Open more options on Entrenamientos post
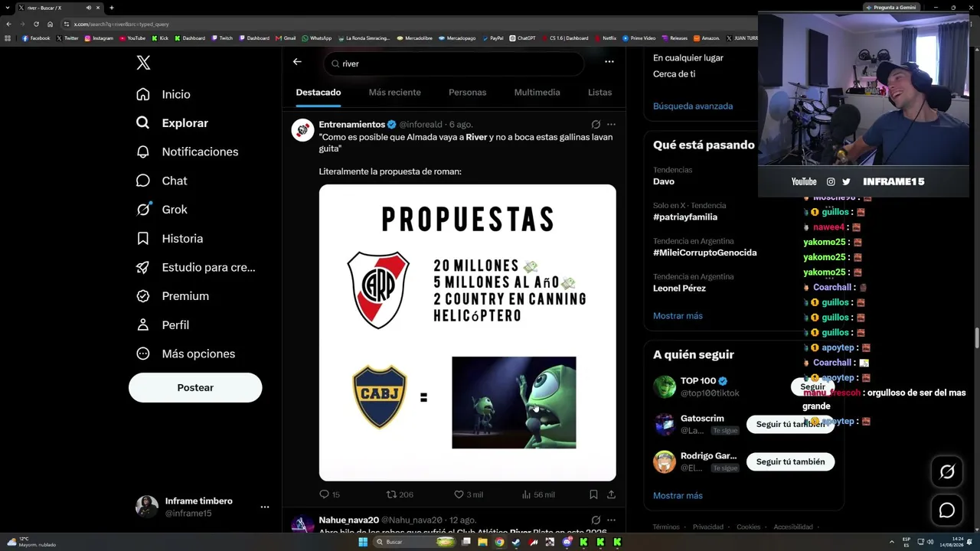 coord(611,124)
